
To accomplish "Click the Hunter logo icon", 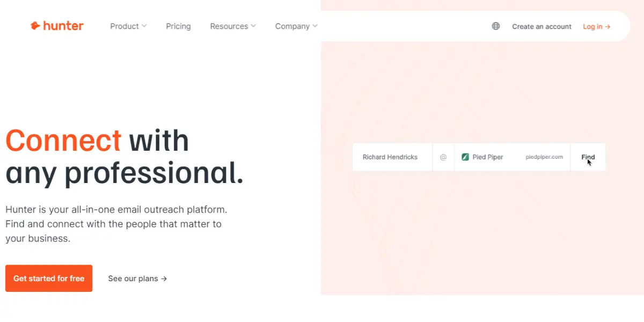I will [x=35, y=26].
